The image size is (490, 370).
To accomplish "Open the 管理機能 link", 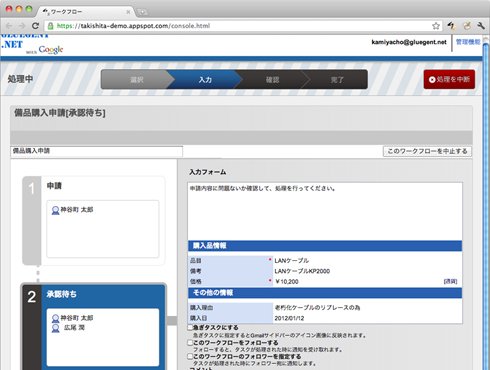I will pos(468,42).
